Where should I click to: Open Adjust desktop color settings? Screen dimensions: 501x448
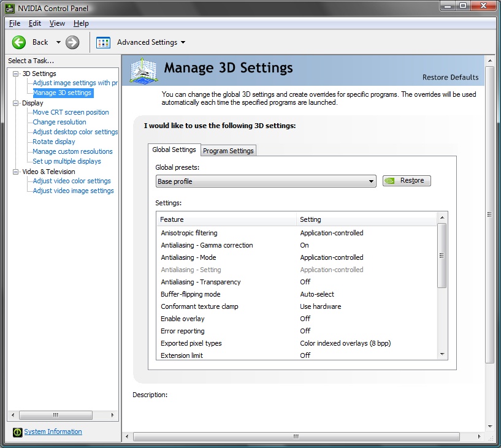point(75,132)
